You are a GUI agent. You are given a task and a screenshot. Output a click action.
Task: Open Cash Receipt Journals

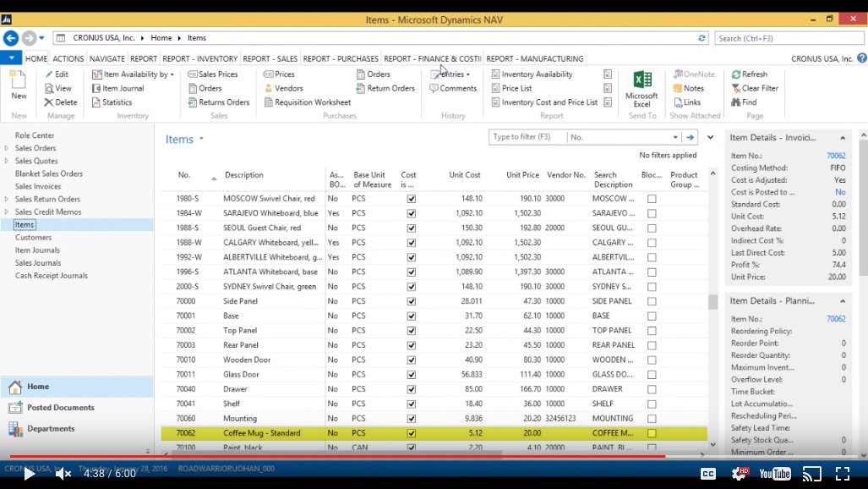pos(52,276)
